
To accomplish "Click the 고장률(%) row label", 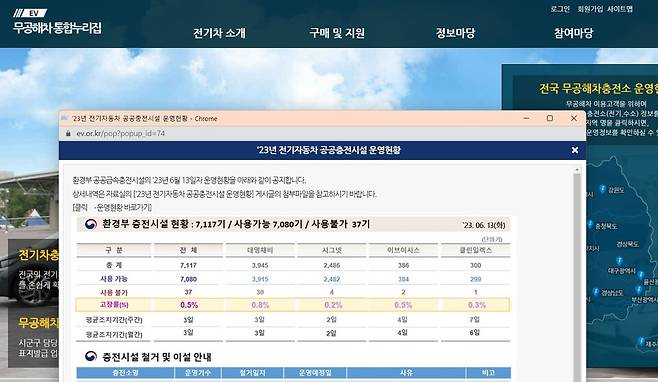I will coord(114,305).
